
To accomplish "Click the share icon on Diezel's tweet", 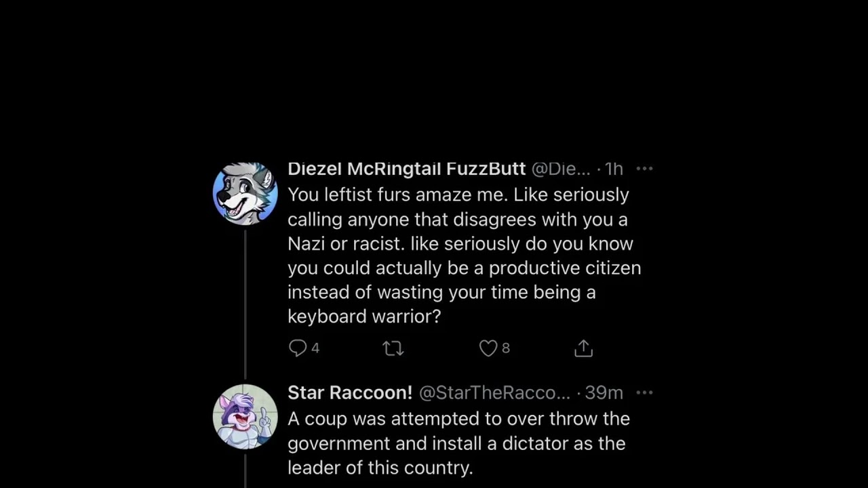I will pyautogui.click(x=583, y=348).
